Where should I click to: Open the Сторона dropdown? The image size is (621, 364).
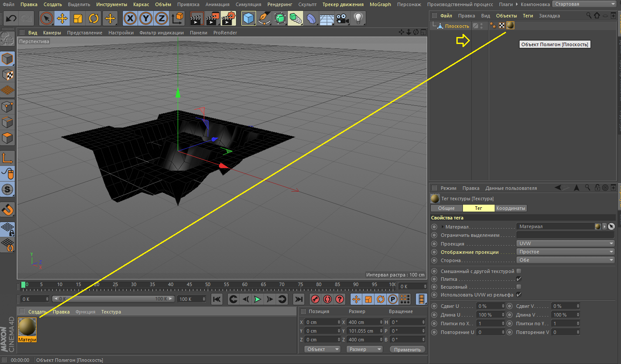click(x=566, y=260)
